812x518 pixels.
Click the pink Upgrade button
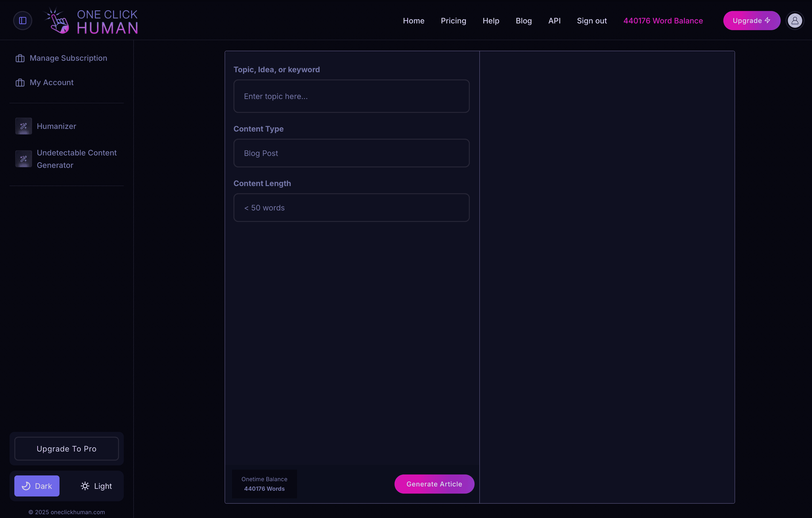pos(752,21)
